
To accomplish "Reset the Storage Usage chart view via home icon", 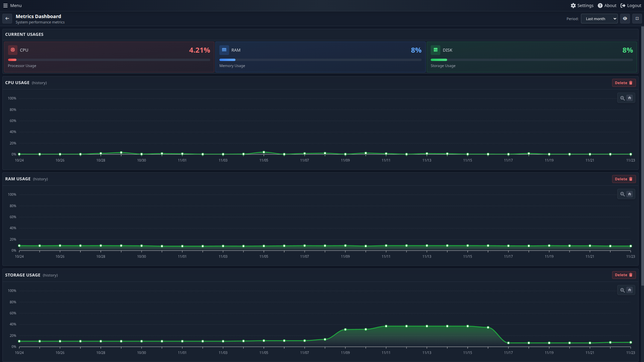I will (630, 290).
